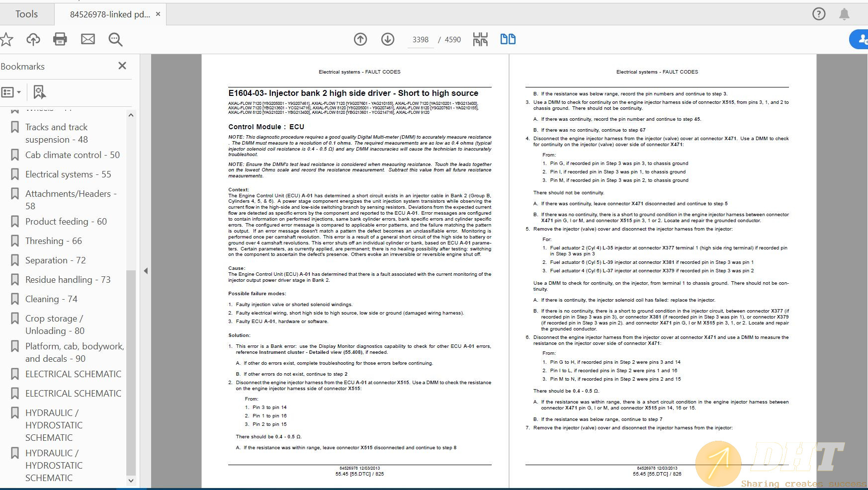Click the add new bookmark icon
868x490 pixels.
click(39, 92)
